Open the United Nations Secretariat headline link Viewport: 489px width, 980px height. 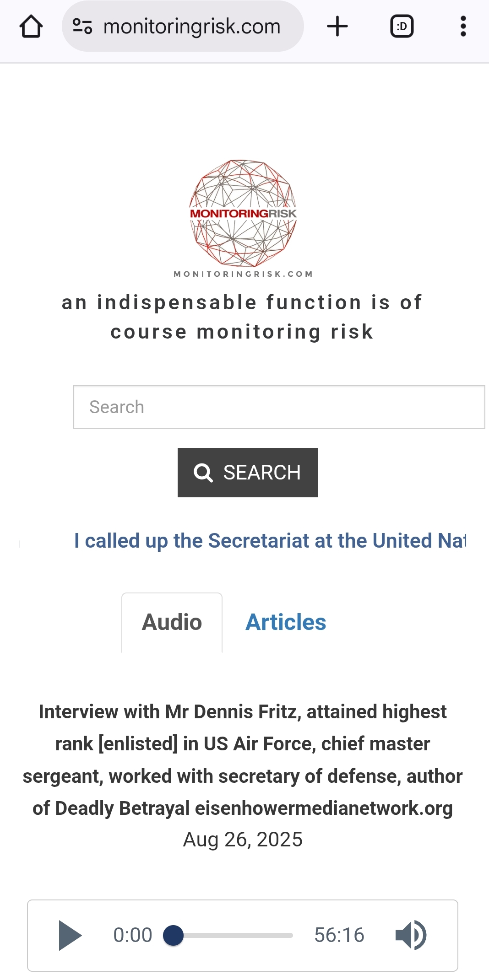[270, 541]
